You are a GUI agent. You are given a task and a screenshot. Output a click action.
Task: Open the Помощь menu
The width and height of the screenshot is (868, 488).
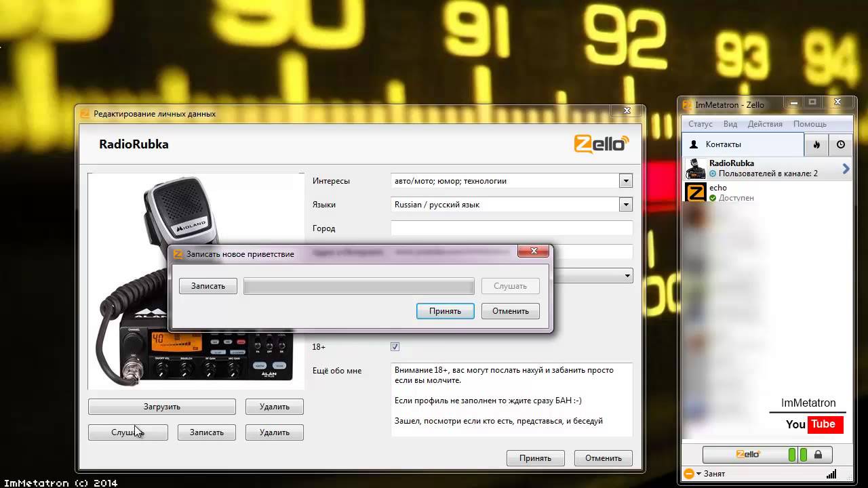[x=810, y=124]
